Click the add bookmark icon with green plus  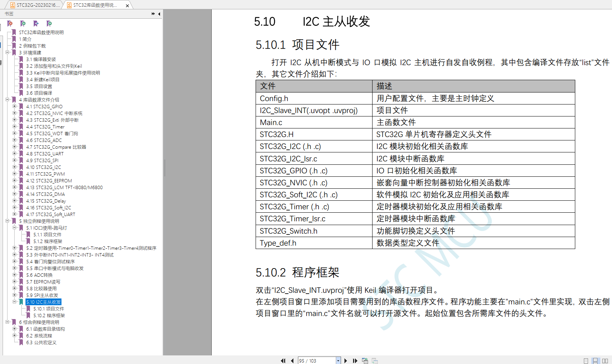(23, 24)
